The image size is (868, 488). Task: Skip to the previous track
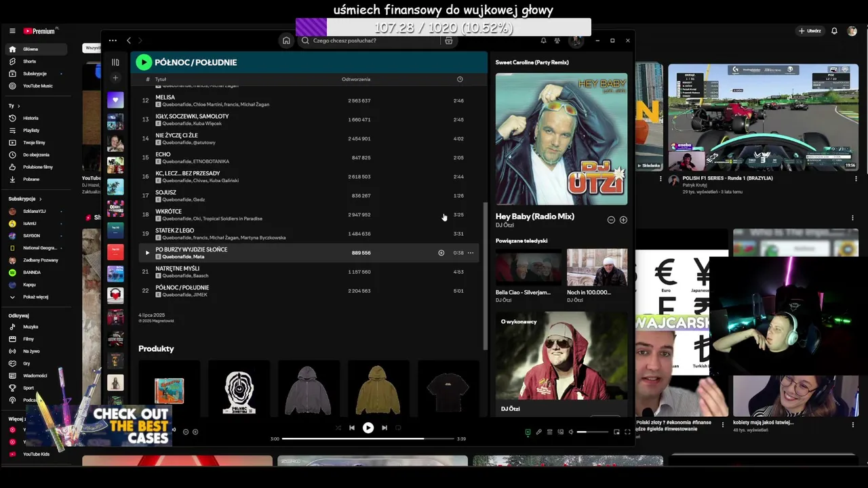coord(351,428)
